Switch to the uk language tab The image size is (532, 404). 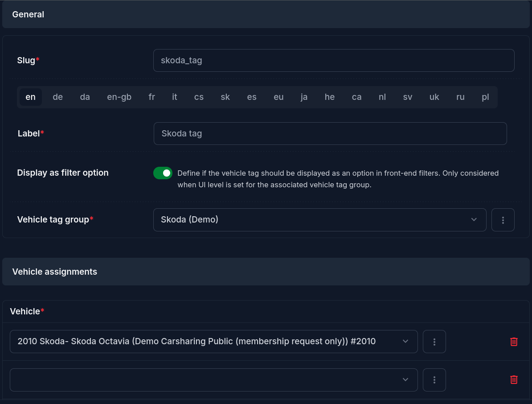434,97
